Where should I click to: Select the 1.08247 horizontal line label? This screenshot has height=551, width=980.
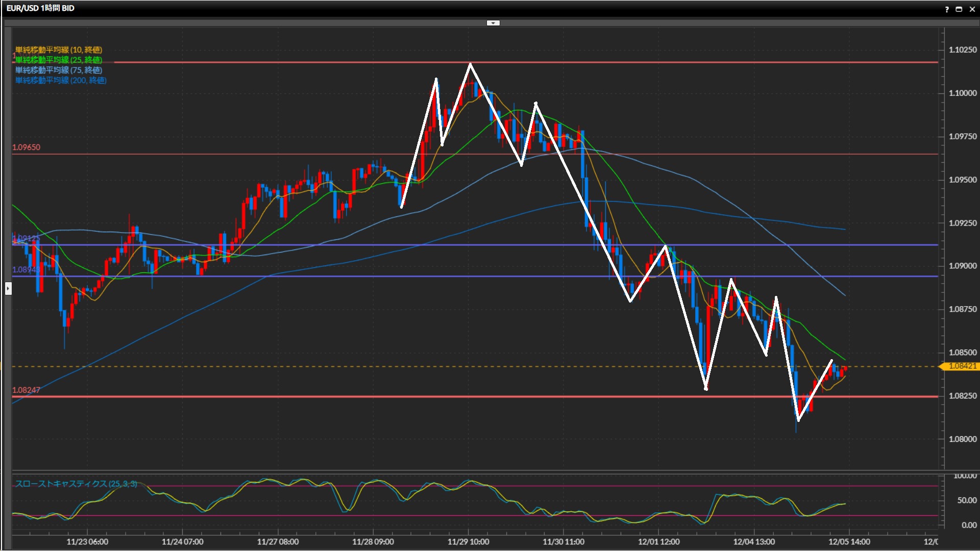[x=26, y=390]
